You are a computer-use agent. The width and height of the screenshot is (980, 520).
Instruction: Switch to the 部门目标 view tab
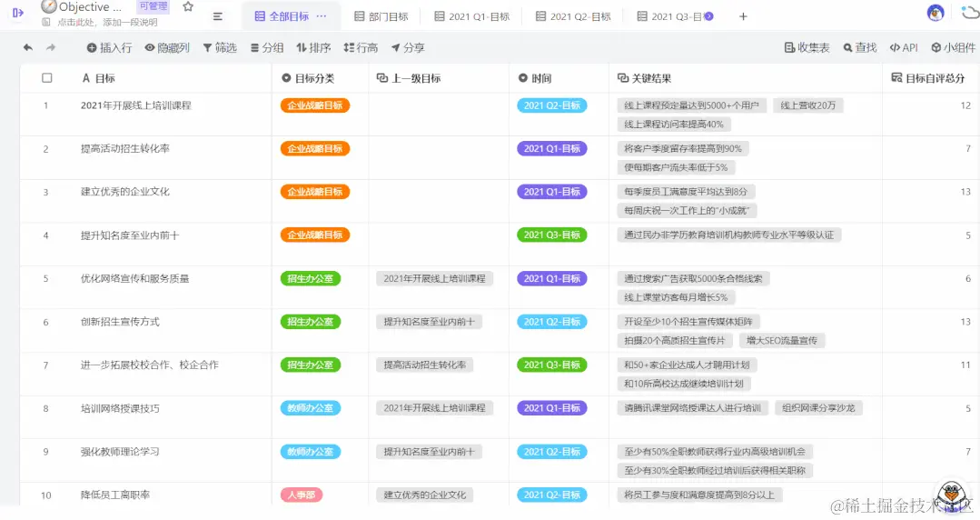(x=381, y=17)
